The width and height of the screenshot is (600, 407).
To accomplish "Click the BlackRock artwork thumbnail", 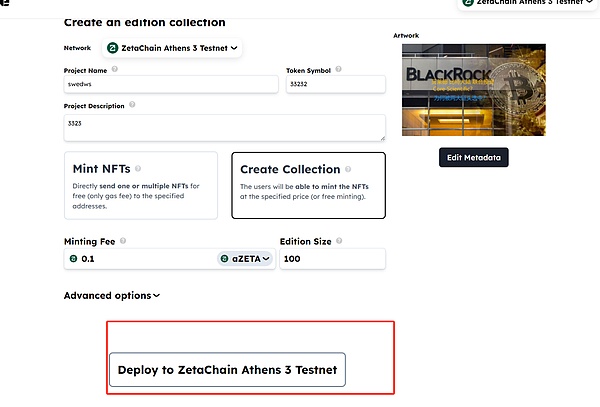I will pos(473,90).
